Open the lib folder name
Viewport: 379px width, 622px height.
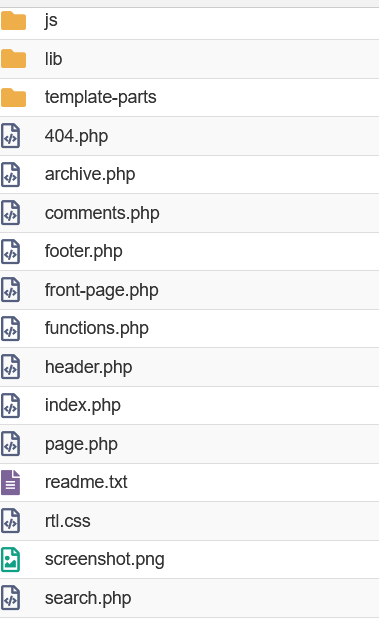click(x=54, y=59)
